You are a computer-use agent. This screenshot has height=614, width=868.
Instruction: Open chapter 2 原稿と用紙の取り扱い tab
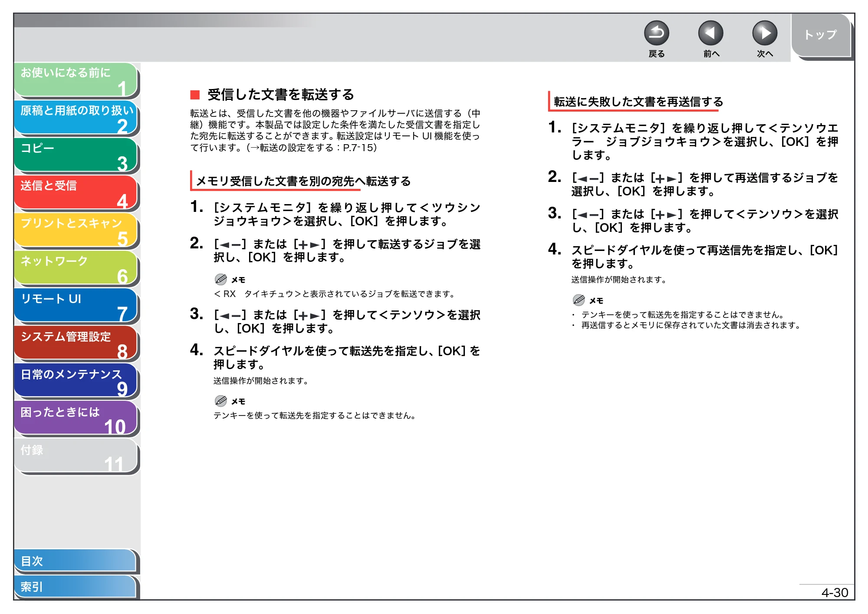(76, 118)
